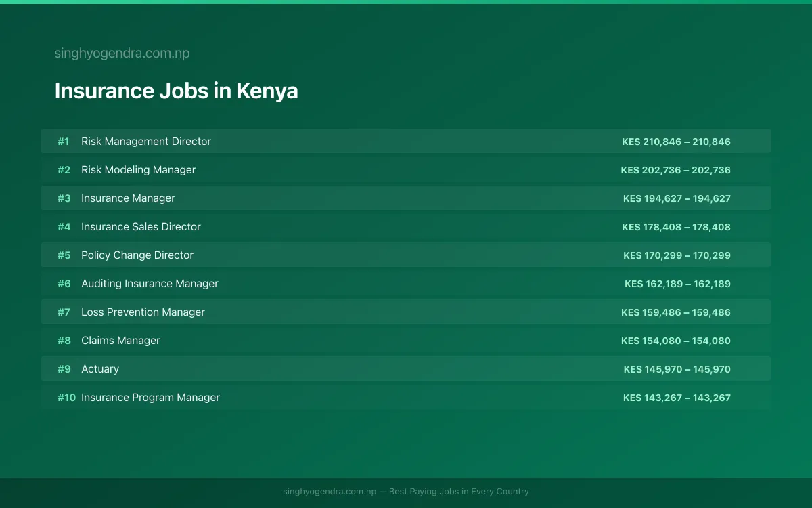Click the rank label '#10'
812x508 pixels.
(x=66, y=398)
